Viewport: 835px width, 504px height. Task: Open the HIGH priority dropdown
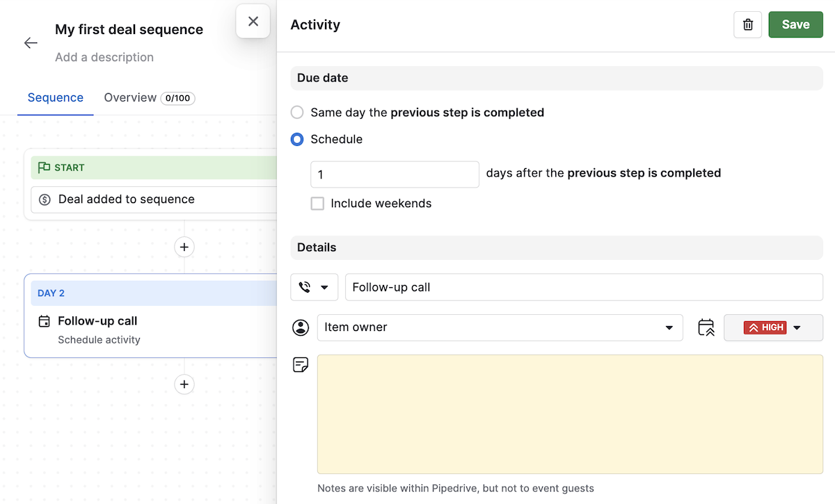797,327
